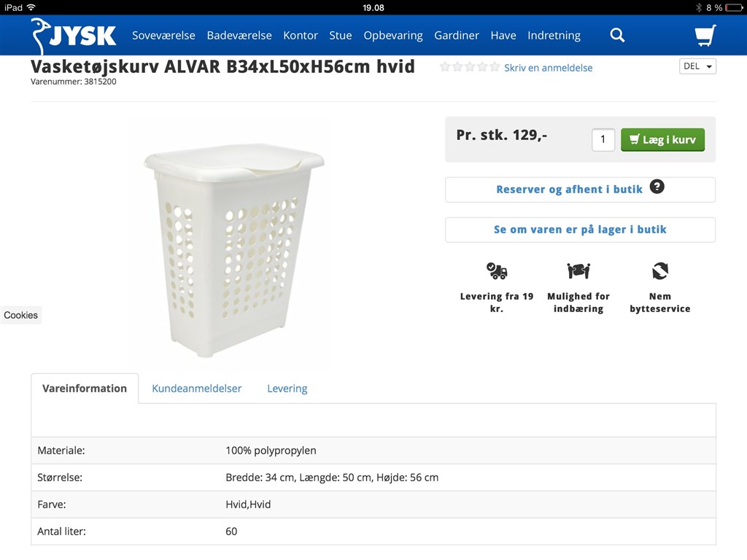Tap the carry-in service icon
The image size is (747, 560).
(x=578, y=271)
